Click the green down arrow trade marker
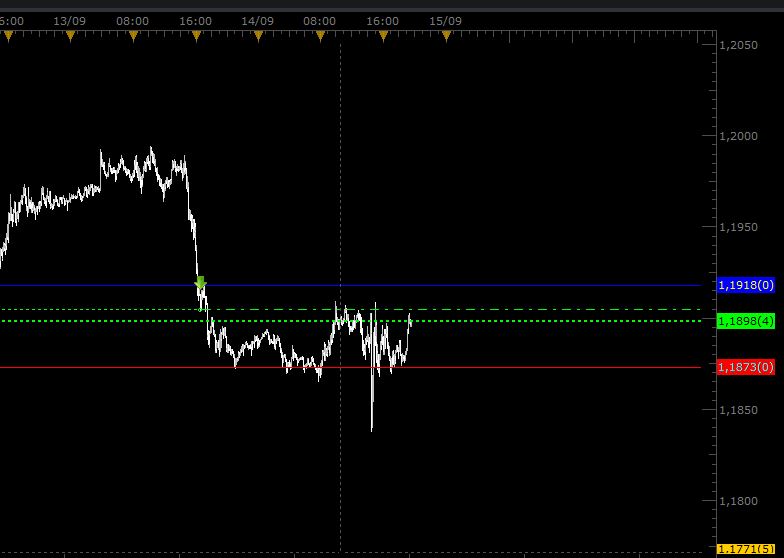 click(200, 283)
